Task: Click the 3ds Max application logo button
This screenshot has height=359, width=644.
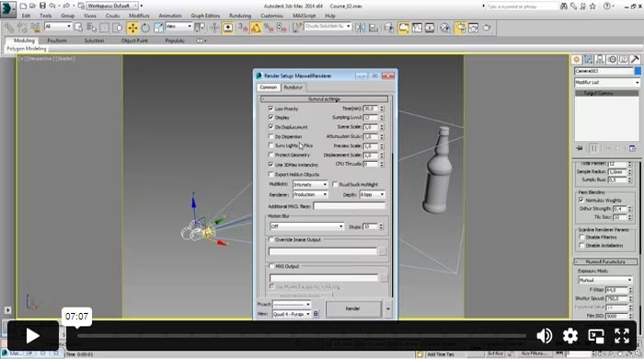Action: [7, 9]
